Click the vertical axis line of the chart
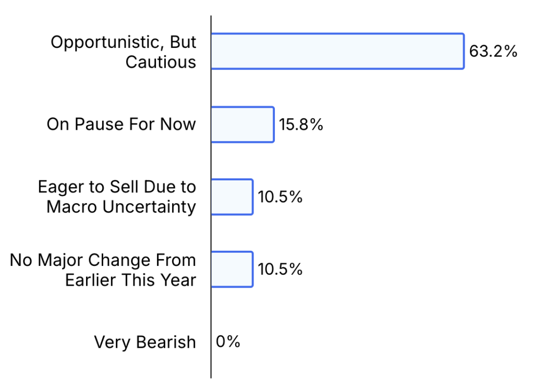534x392 pixels. [x=211, y=197]
